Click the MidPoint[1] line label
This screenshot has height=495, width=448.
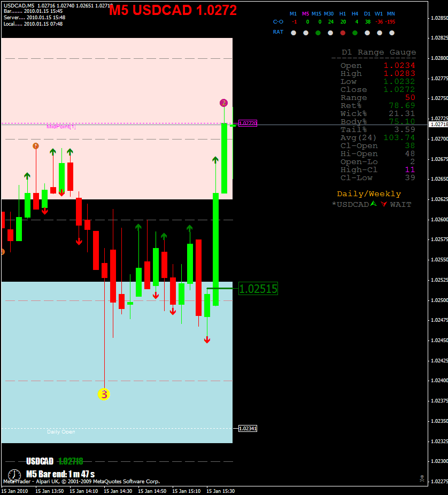(x=61, y=127)
